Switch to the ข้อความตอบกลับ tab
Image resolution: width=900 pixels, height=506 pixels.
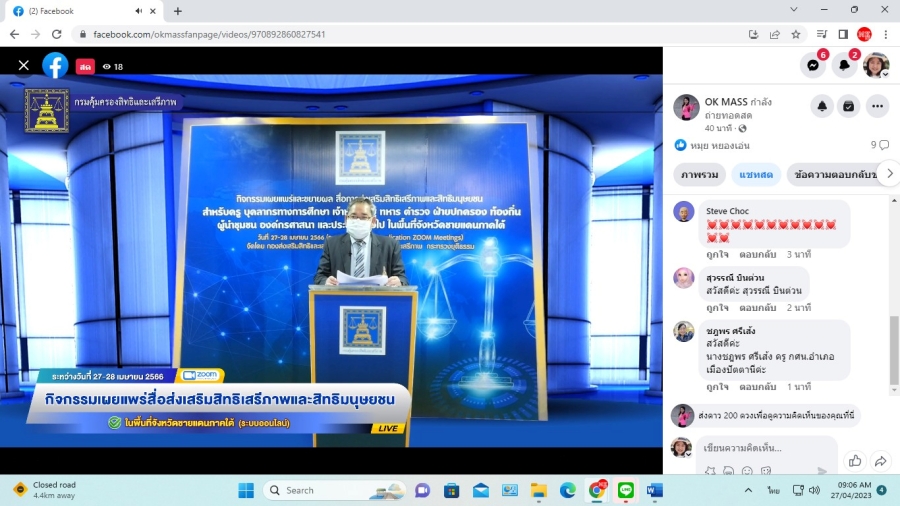click(x=835, y=174)
